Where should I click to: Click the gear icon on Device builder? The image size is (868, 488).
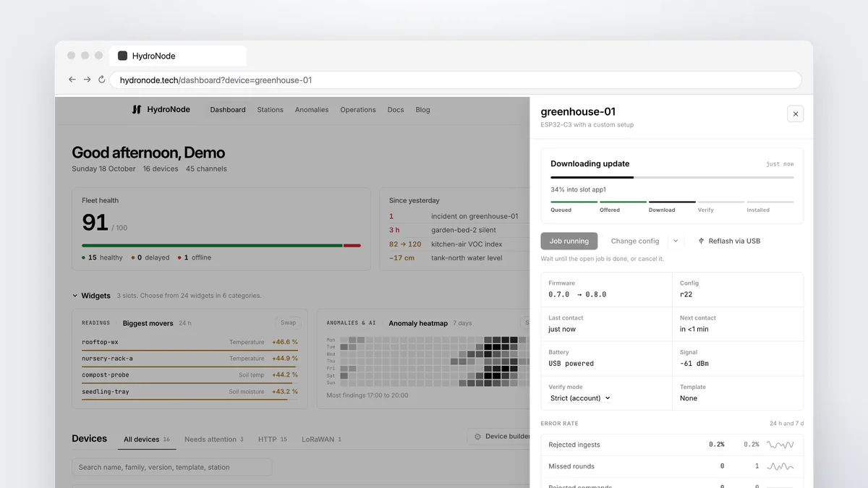tap(477, 437)
